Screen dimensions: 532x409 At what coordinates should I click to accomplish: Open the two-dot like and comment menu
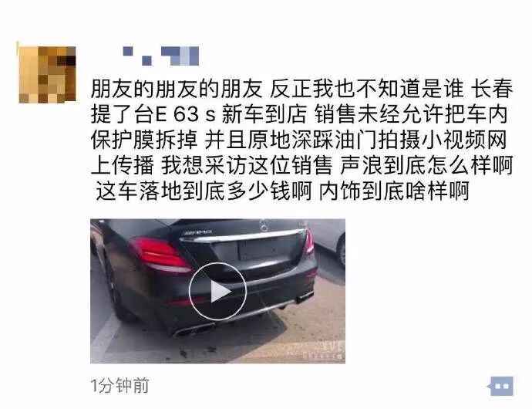[x=501, y=386]
